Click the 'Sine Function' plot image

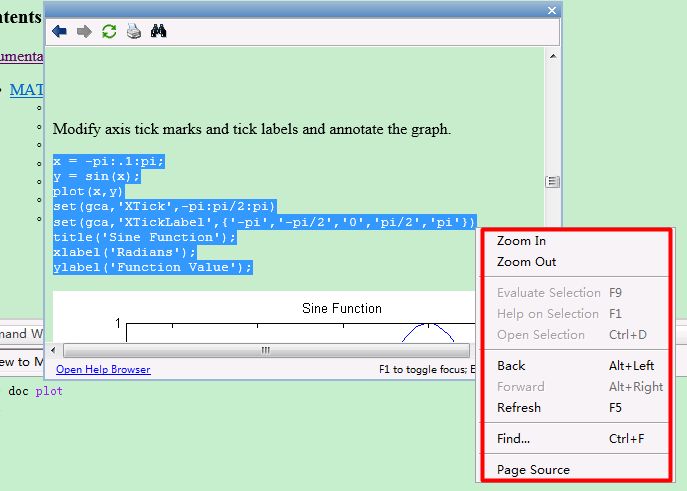264,317
